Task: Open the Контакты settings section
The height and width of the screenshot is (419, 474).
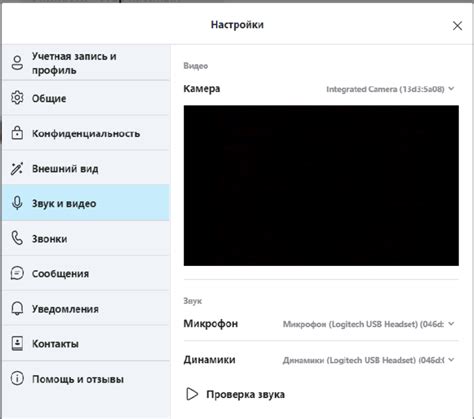Action: (x=86, y=344)
